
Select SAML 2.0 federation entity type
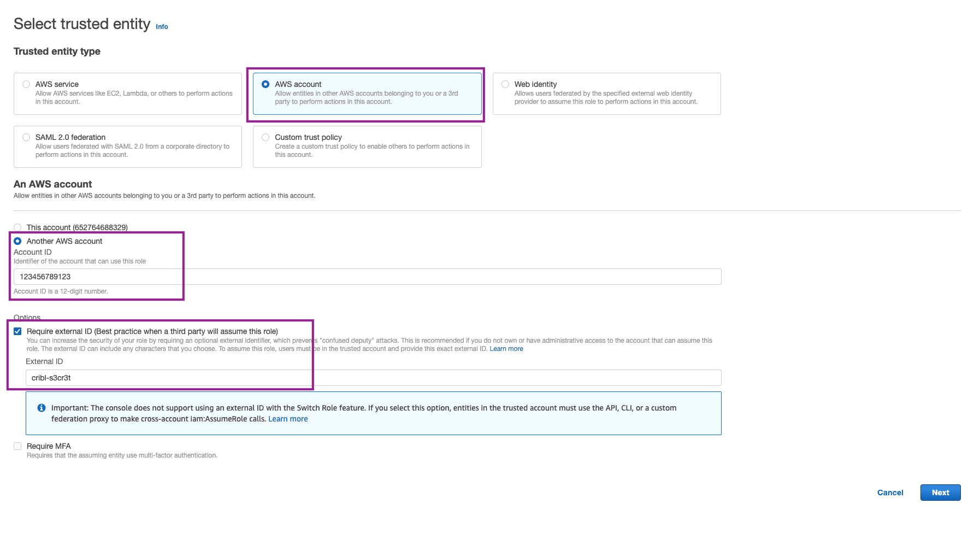(x=26, y=137)
